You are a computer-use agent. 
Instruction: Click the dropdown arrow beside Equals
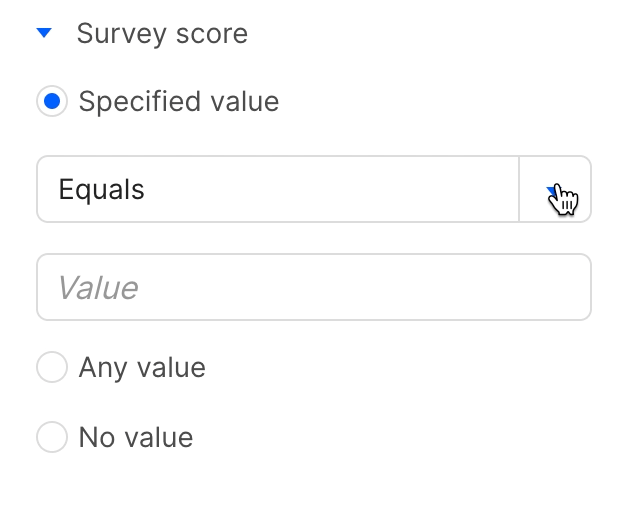click(x=555, y=189)
